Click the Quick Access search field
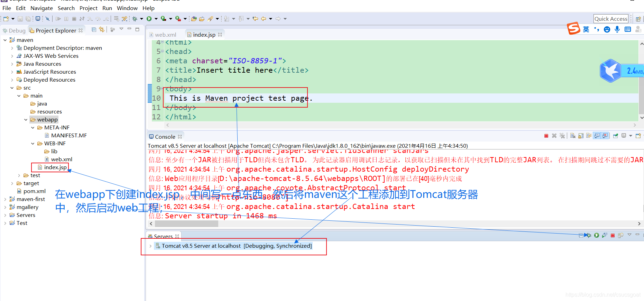Viewport: 644px width, 301px height. point(611,19)
